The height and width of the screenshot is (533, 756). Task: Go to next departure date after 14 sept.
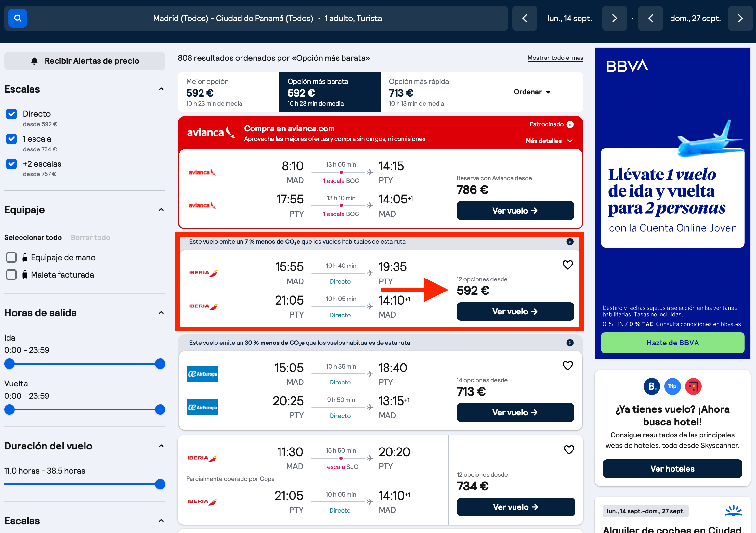pyautogui.click(x=614, y=18)
